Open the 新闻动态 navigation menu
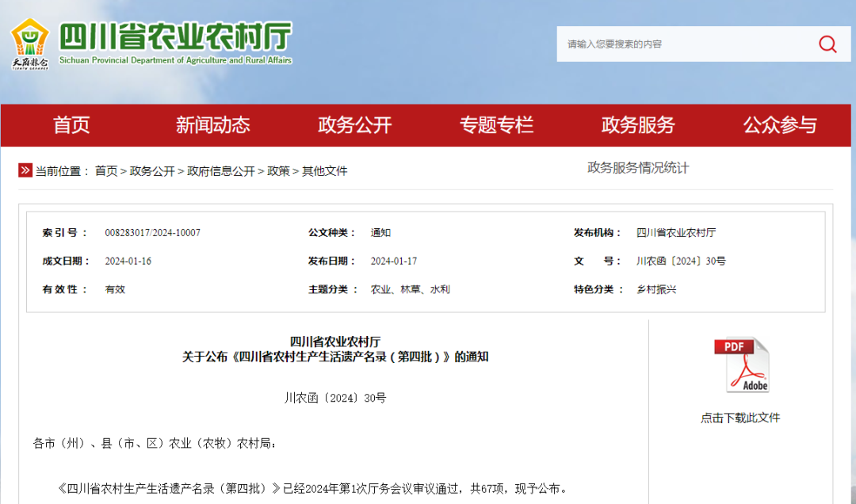Viewport: 856px width, 504px height. tap(213, 125)
